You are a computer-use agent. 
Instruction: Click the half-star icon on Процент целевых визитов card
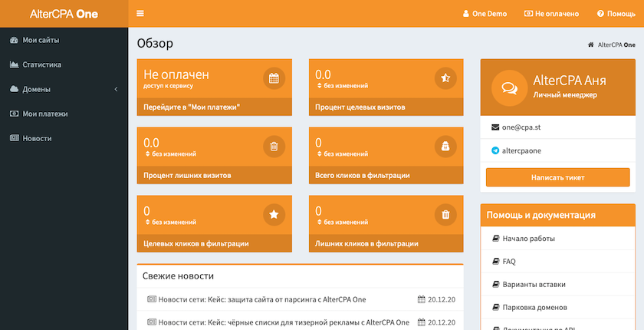click(x=445, y=78)
